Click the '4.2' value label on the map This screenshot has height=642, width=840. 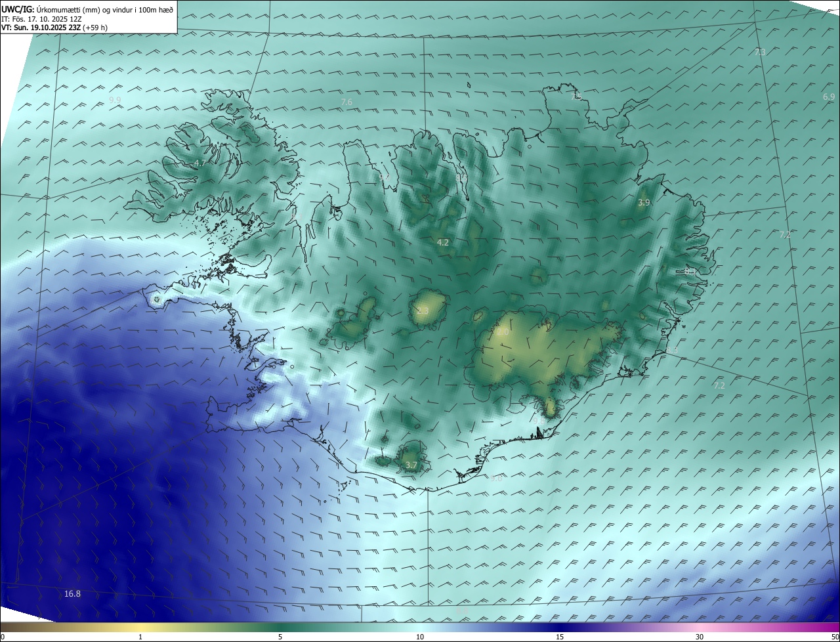point(443,243)
